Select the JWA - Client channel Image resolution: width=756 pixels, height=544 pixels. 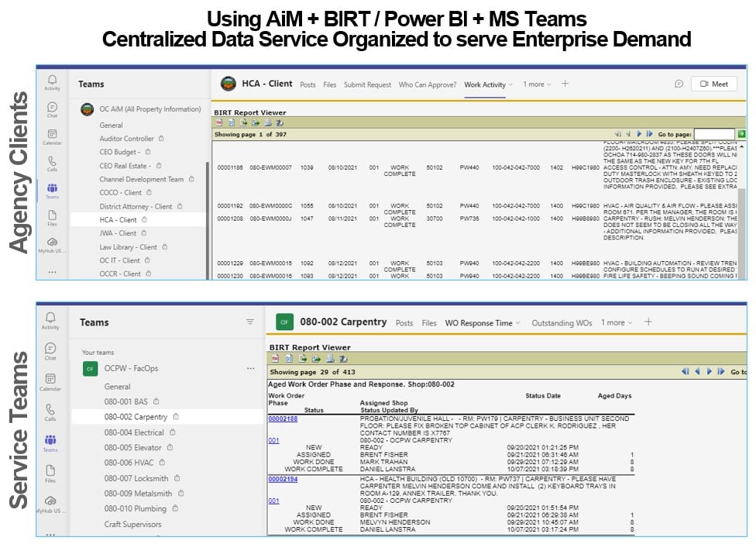coord(138,233)
